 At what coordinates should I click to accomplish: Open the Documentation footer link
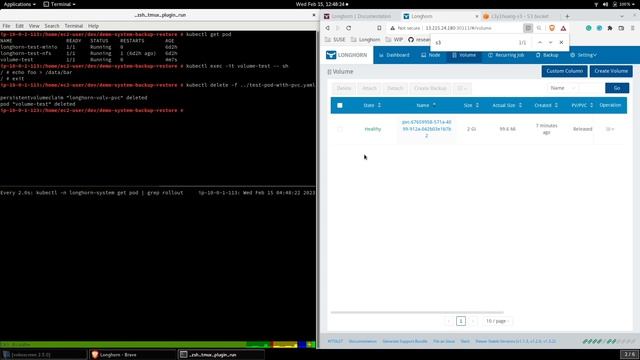[x=362, y=341]
